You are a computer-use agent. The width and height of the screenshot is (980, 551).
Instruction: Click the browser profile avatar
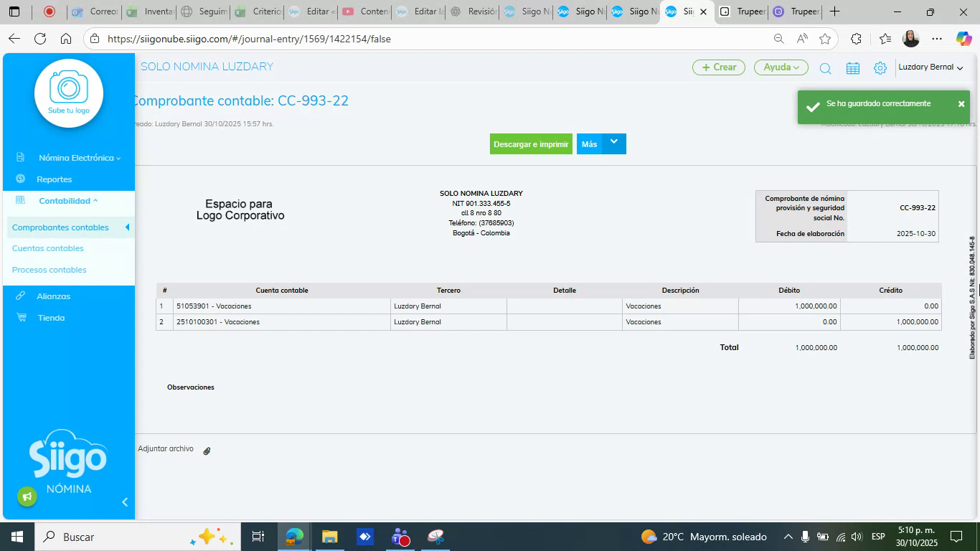pyautogui.click(x=911, y=39)
